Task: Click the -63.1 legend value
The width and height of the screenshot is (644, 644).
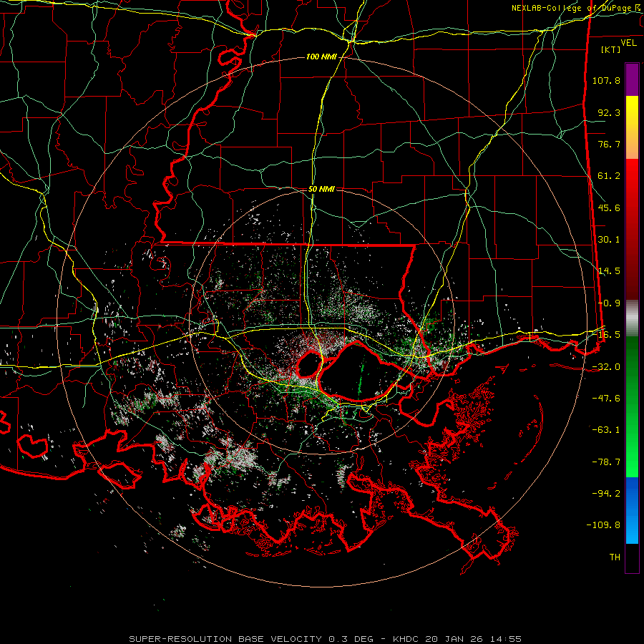Action: click(606, 430)
